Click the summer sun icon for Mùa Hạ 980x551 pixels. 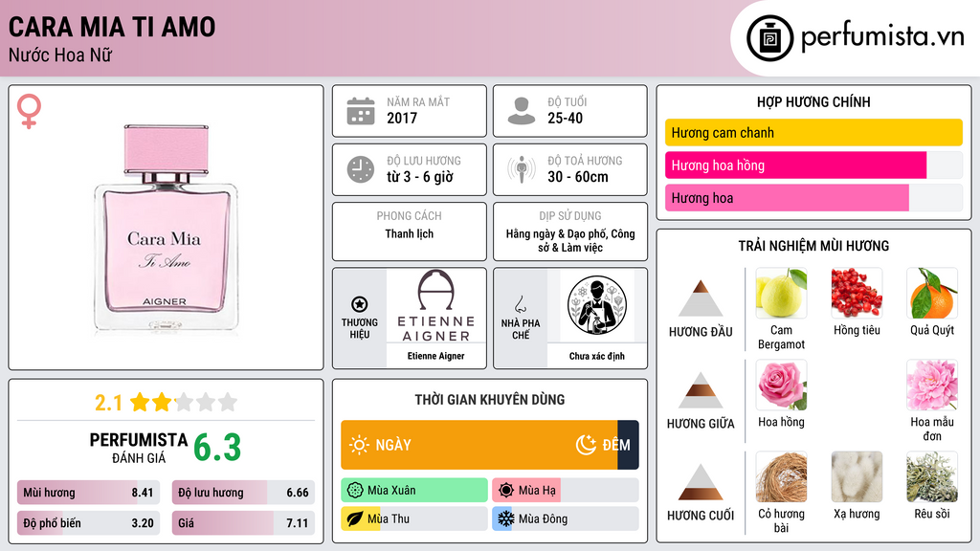click(x=506, y=491)
